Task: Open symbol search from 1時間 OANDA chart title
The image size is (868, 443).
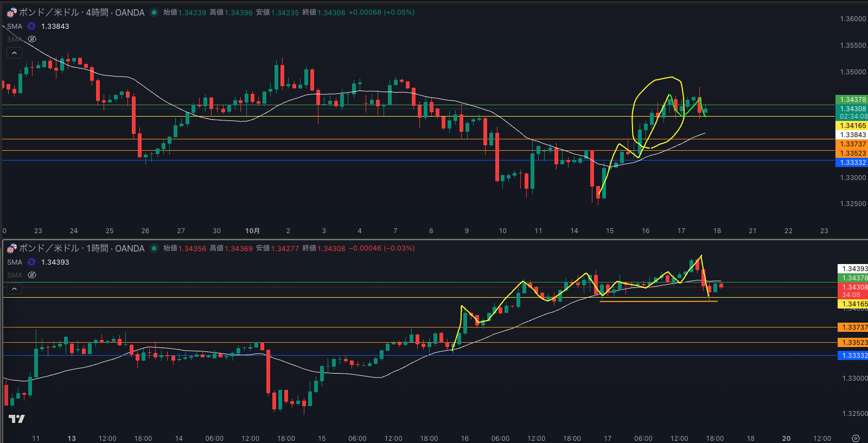Action: click(81, 248)
